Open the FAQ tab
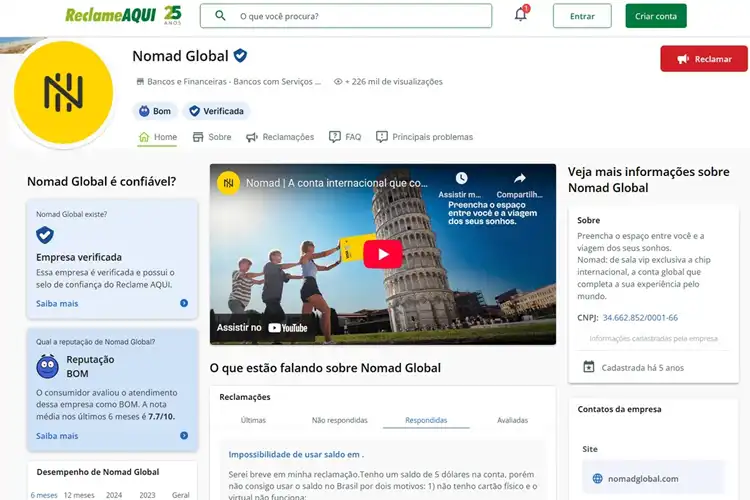This screenshot has width=750, height=500. coord(345,137)
